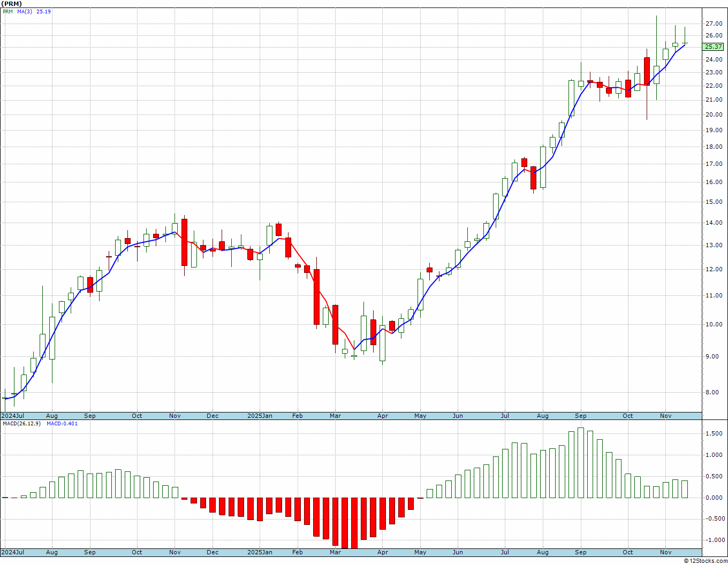The width and height of the screenshot is (728, 565).
Task: Click the 24.00 price axis label
Action: click(714, 59)
